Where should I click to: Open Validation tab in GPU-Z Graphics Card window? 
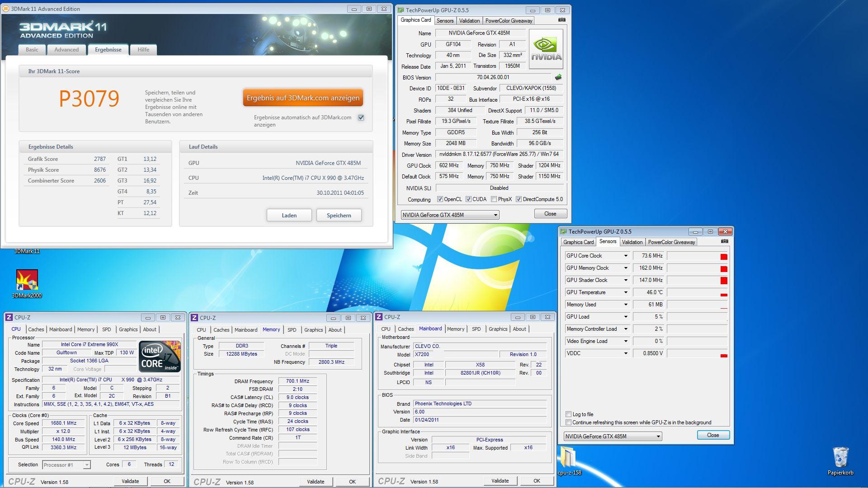469,21
